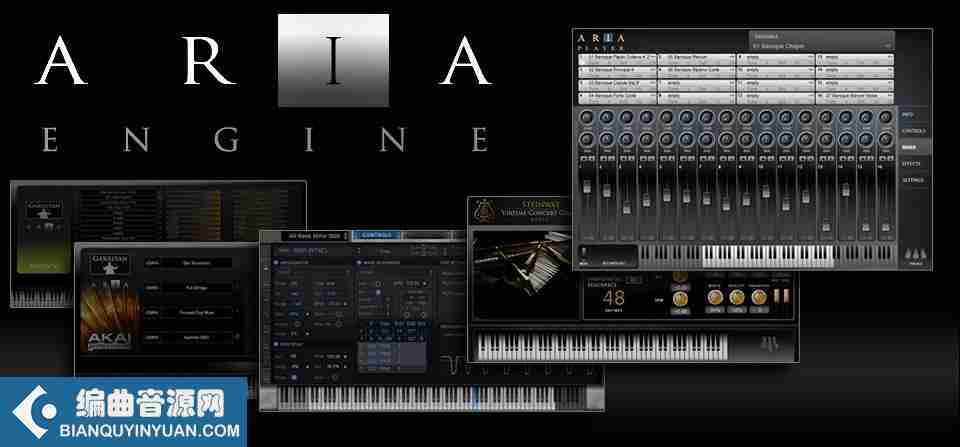The height and width of the screenshot is (447, 960).
Task: Click the channel 13 volume fader in ARIA mixer
Action: tap(826, 225)
